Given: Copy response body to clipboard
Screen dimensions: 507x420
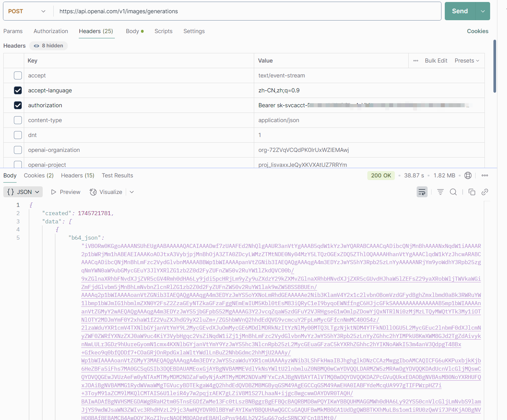Looking at the screenshot, I should [x=472, y=192].
